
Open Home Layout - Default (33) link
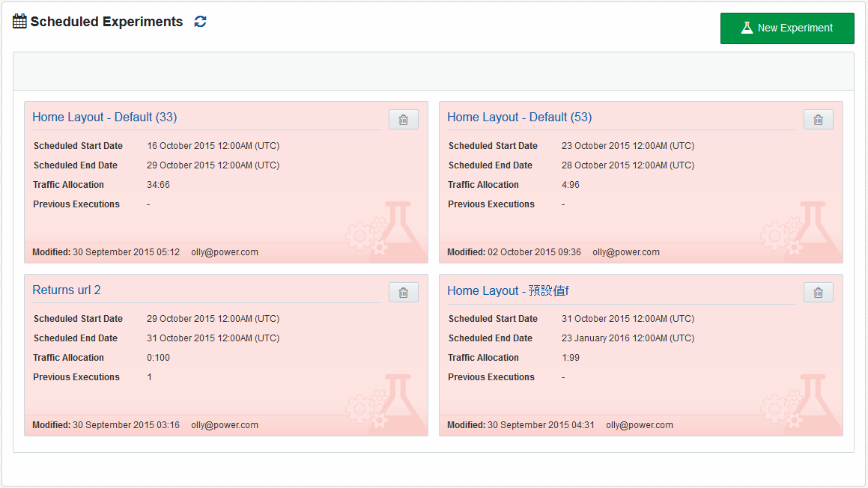[105, 118]
